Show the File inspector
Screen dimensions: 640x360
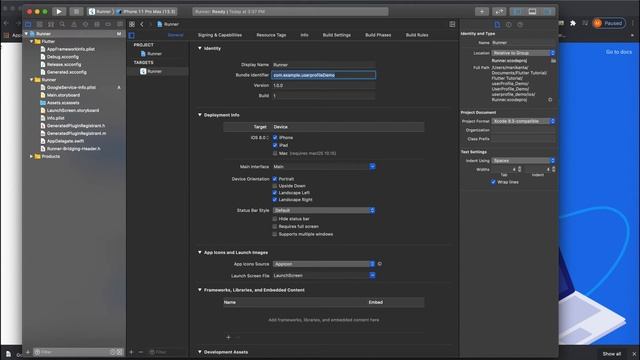click(x=497, y=24)
